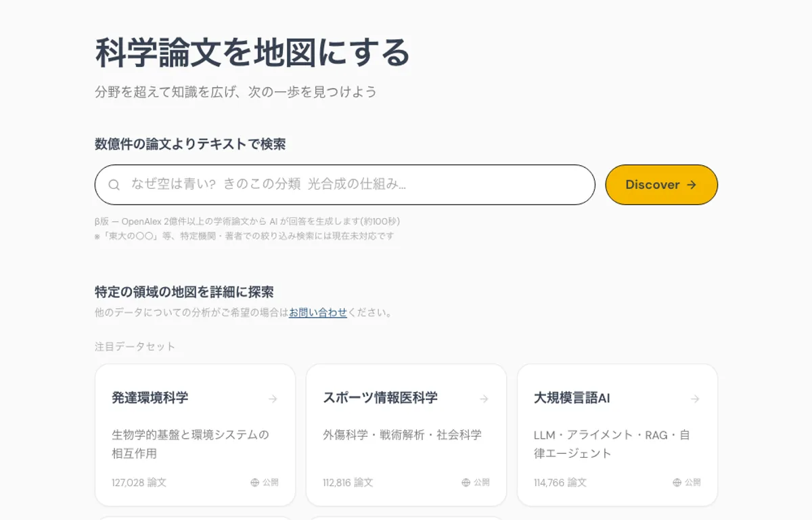Click the search magnifier icon
This screenshot has height=520, width=812.
click(x=114, y=185)
